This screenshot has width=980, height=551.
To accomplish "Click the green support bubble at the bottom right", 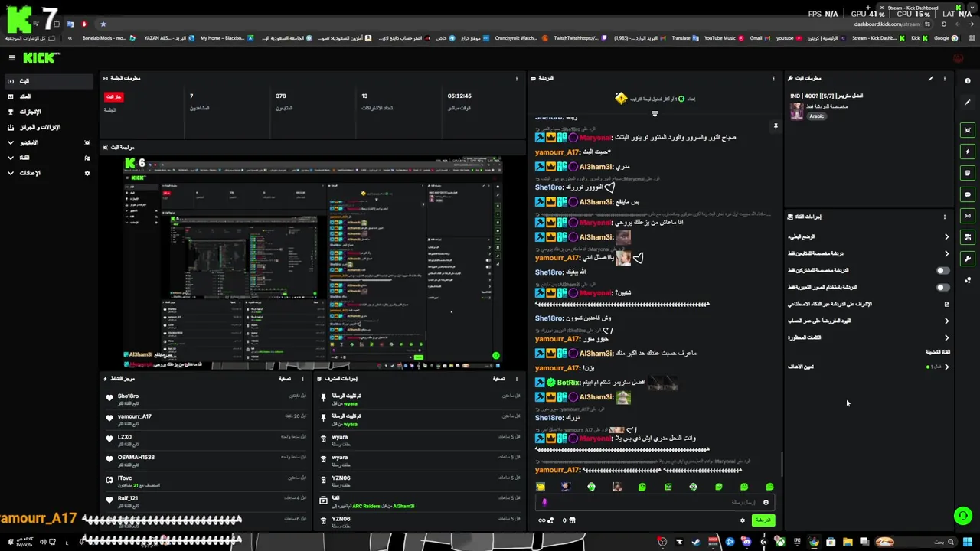I will pos(963,516).
